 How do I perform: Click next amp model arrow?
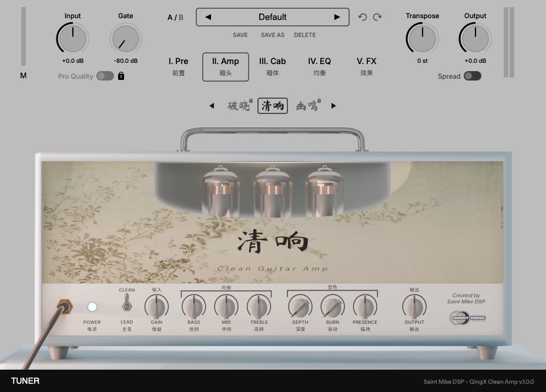point(333,105)
